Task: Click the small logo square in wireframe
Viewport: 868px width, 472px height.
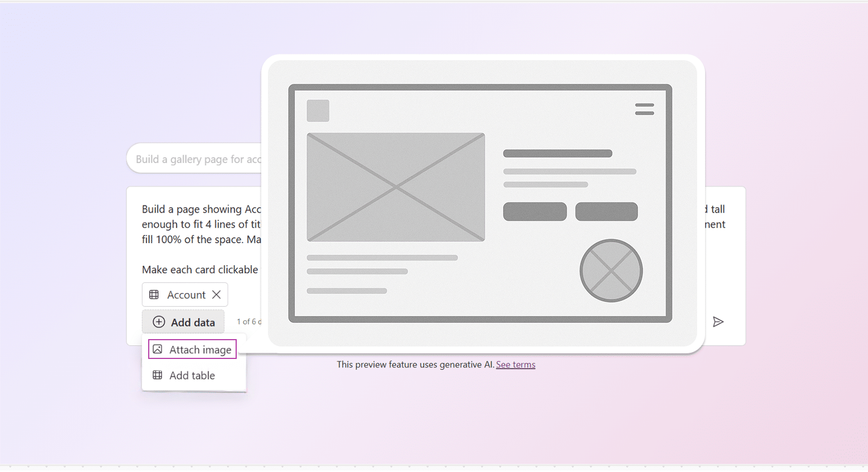Action: (x=318, y=111)
